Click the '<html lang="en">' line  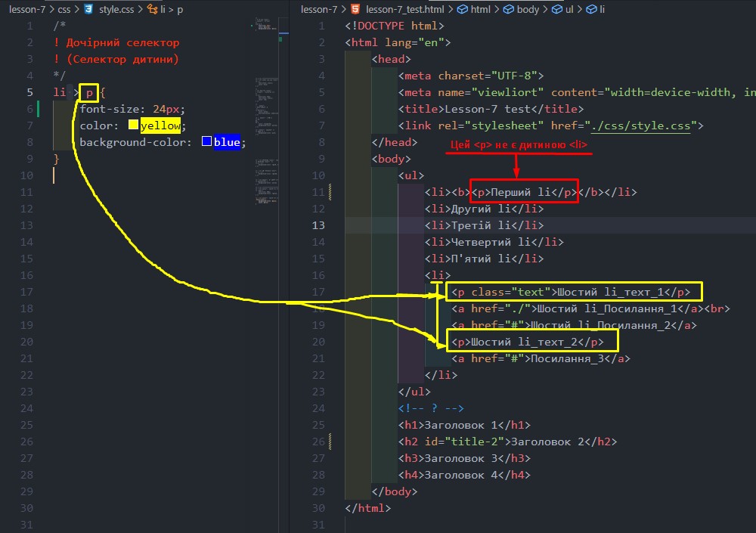click(398, 42)
